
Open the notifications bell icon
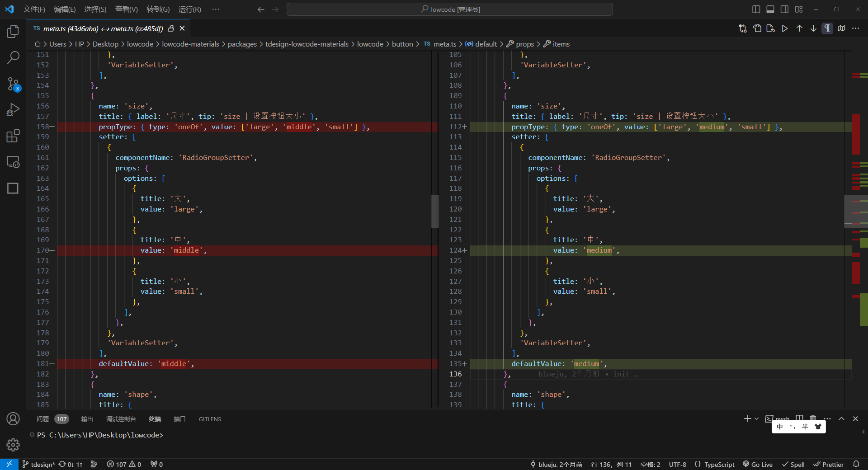pyautogui.click(x=856, y=464)
